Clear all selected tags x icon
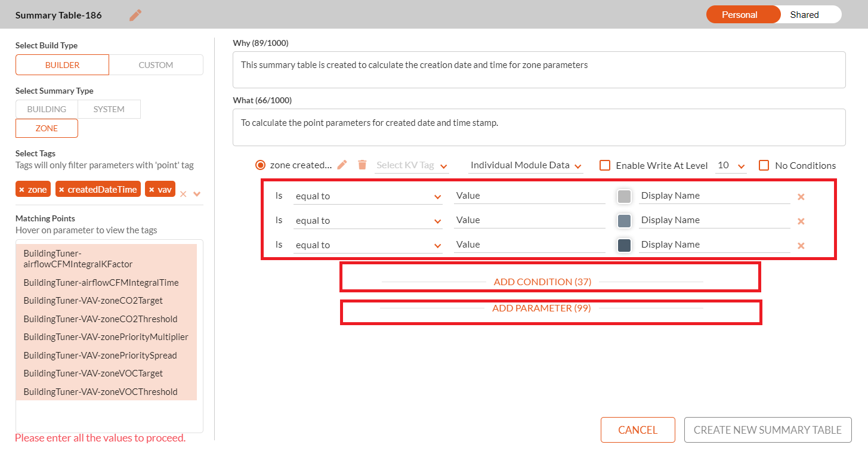Screen dimensions: 868x457 click(x=183, y=194)
